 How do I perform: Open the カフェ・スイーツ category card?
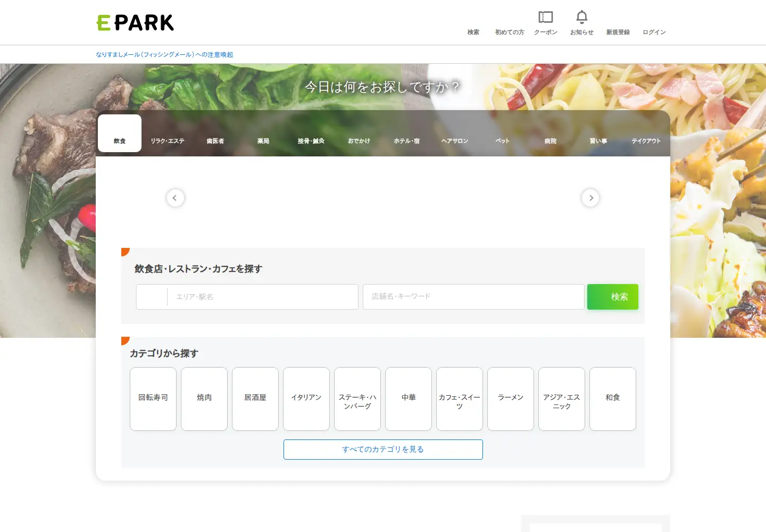point(460,399)
